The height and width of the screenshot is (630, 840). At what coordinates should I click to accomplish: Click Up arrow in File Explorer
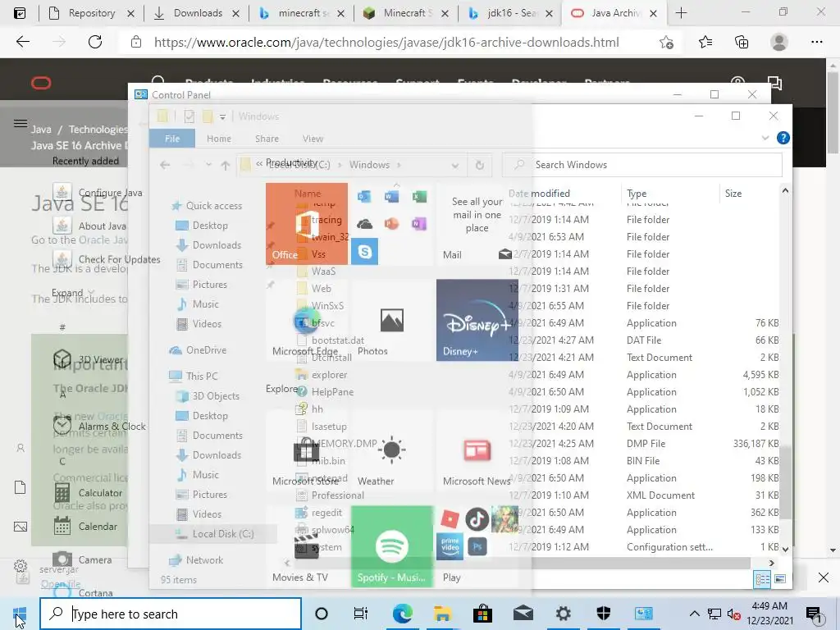click(226, 166)
